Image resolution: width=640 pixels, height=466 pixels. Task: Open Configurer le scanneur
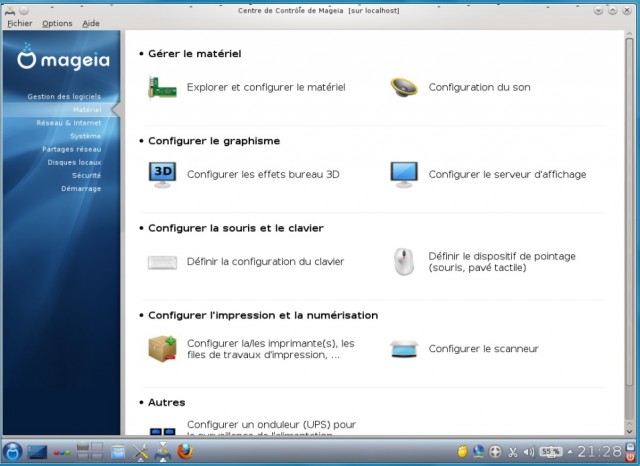coord(484,348)
